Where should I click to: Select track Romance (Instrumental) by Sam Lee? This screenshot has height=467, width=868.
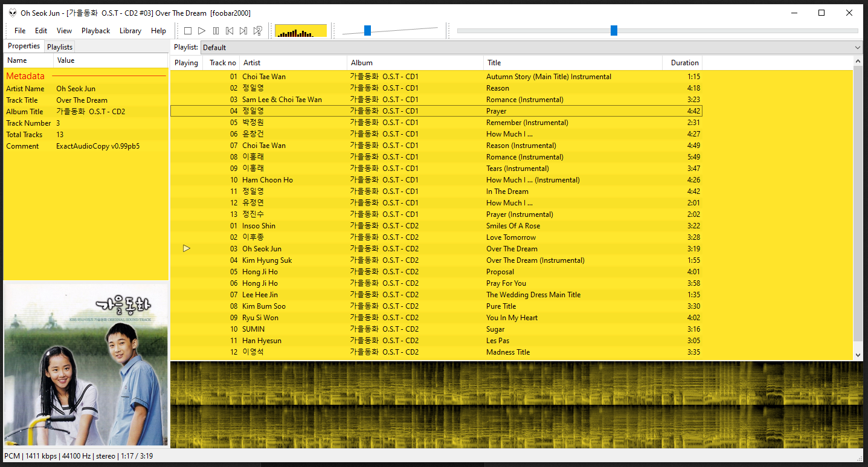(436, 100)
